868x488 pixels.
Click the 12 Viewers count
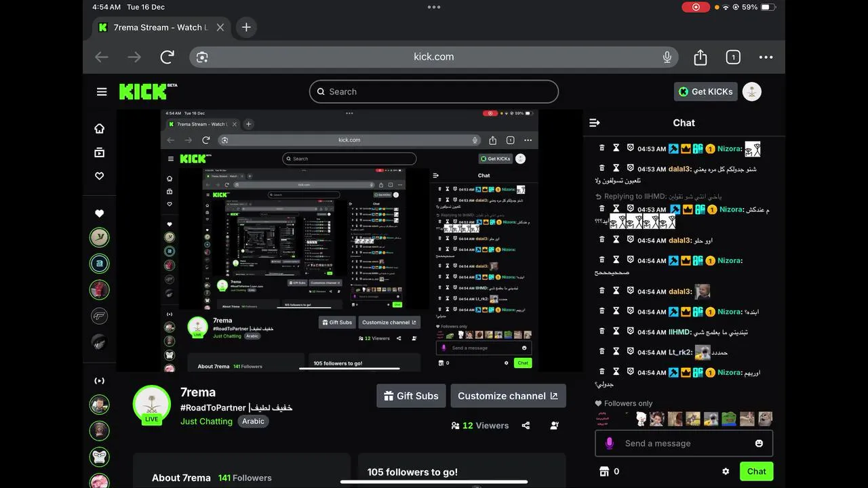coord(480,426)
